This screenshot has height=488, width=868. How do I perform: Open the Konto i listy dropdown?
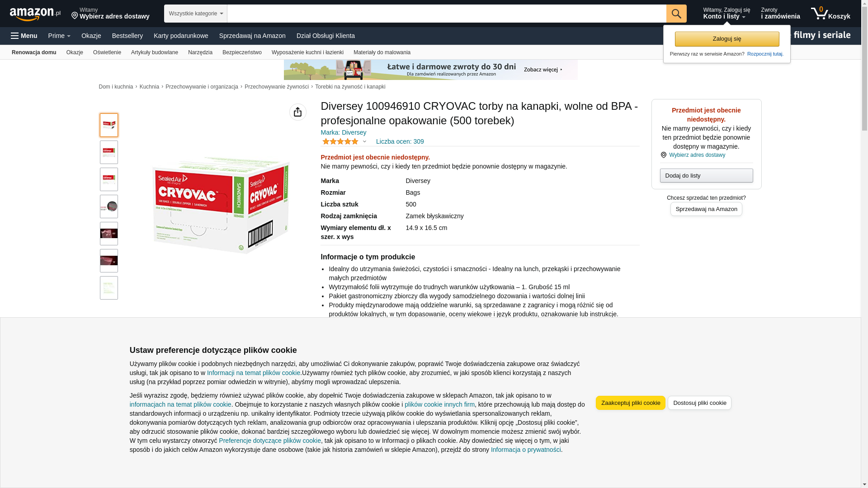coord(726,14)
